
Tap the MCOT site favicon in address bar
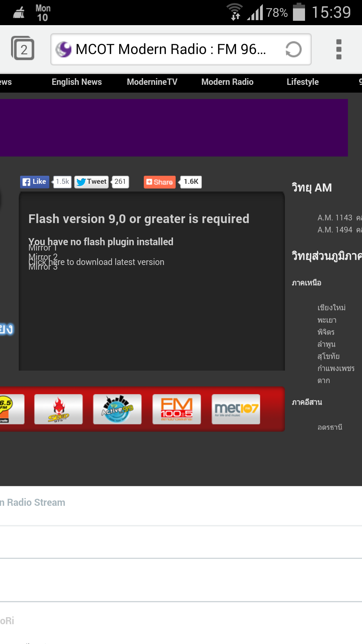(63, 49)
